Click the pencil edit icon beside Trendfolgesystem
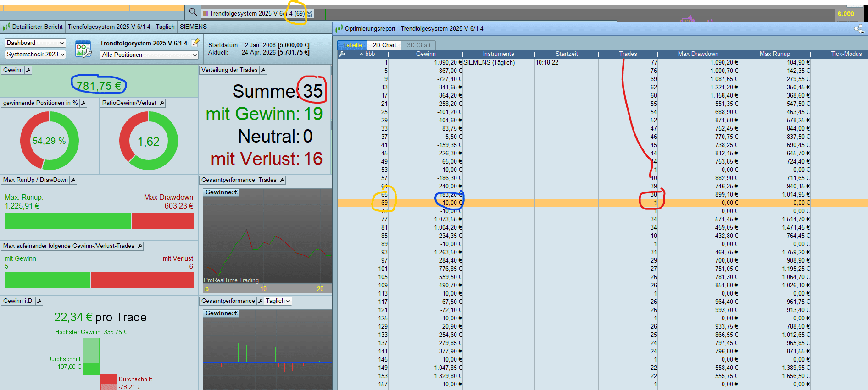 click(x=195, y=43)
